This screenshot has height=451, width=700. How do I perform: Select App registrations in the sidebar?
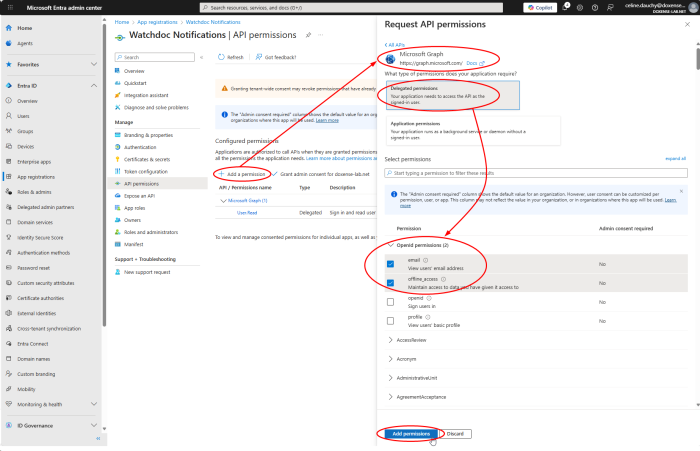[x=38, y=176]
